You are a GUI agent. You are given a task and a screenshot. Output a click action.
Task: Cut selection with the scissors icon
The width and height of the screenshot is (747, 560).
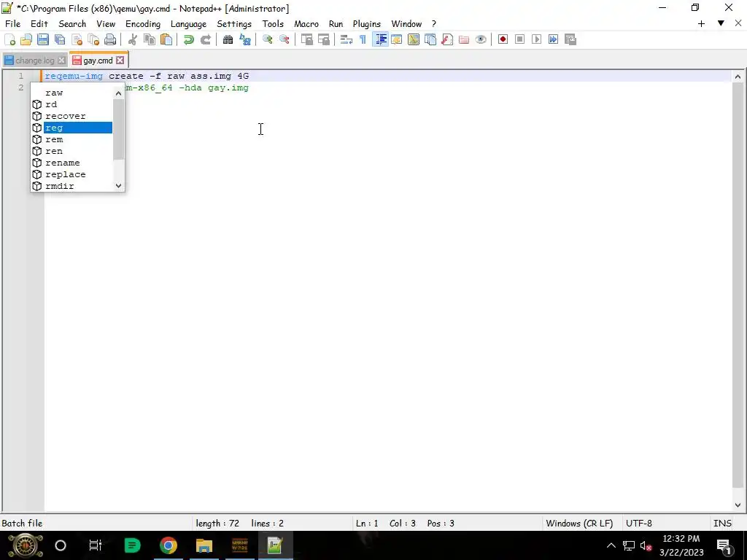tap(133, 39)
